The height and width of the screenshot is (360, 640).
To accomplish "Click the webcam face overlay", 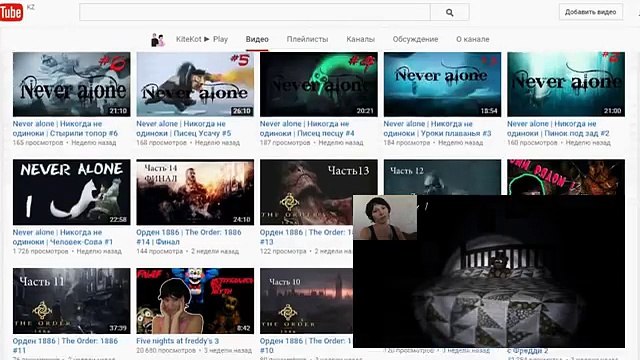I will (x=385, y=217).
